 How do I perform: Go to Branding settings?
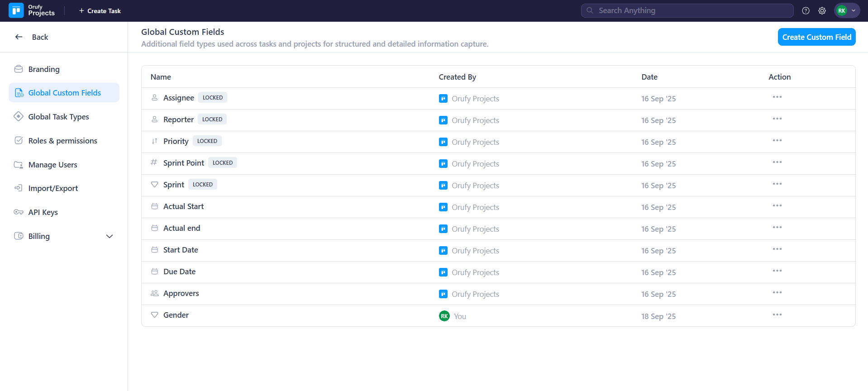(44, 69)
